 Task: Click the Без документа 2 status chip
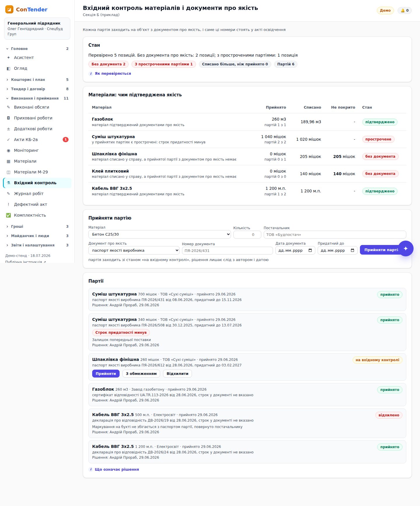[108, 64]
